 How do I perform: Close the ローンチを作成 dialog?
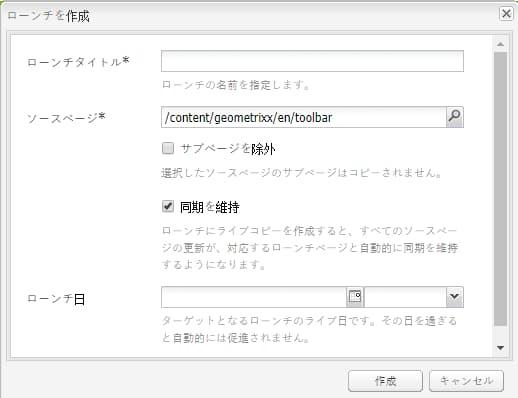coord(506,14)
